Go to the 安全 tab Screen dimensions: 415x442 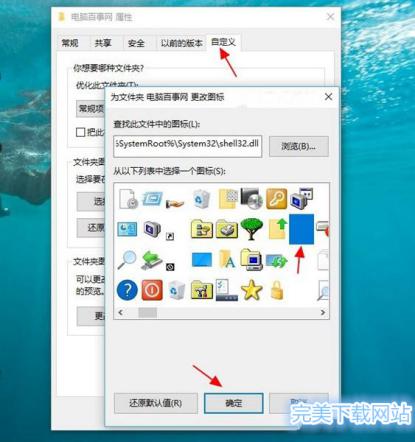(136, 43)
